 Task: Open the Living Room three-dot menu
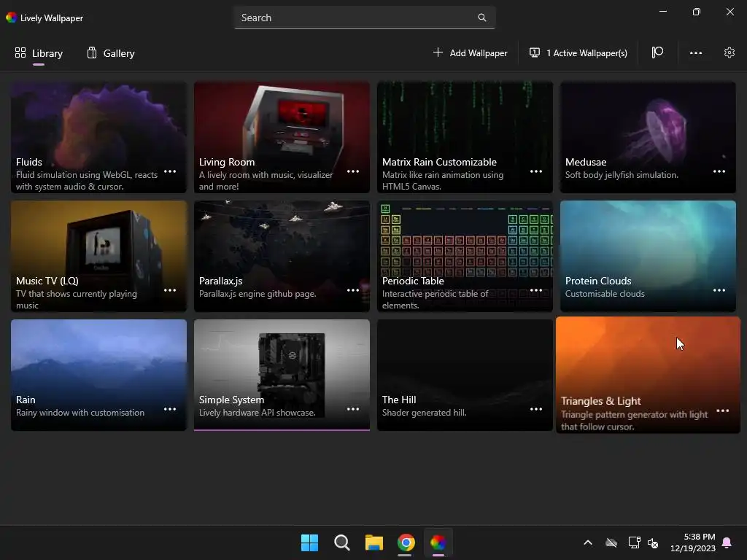click(353, 171)
